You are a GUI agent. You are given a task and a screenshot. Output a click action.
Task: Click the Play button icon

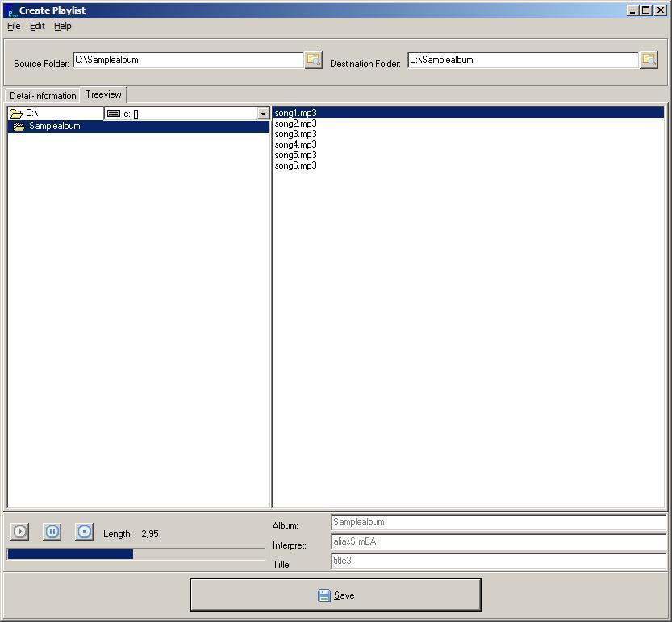[x=20, y=532]
